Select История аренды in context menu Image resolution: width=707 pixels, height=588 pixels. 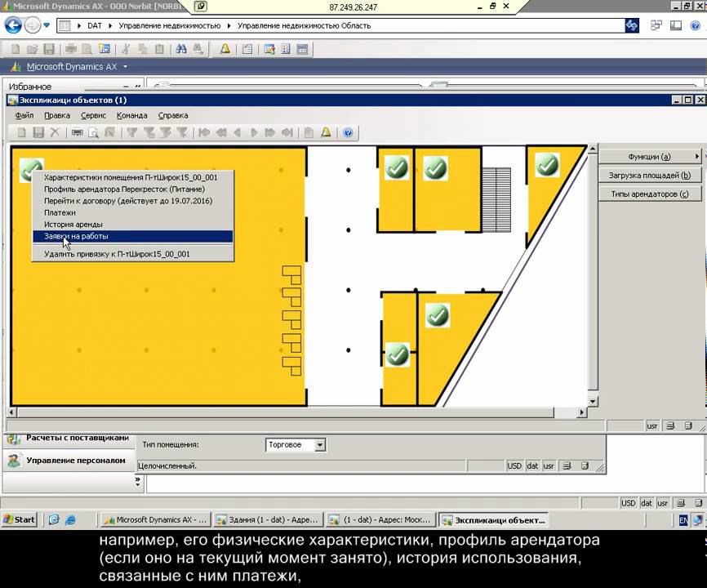click(x=133, y=224)
